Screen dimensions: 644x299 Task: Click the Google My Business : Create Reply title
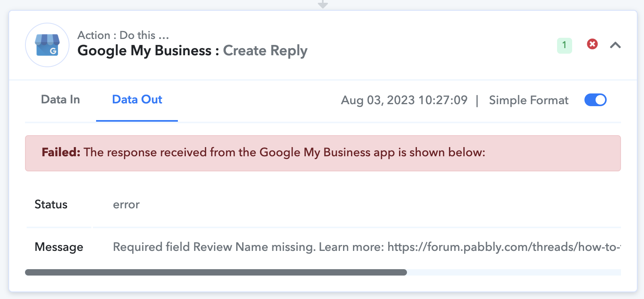(193, 50)
